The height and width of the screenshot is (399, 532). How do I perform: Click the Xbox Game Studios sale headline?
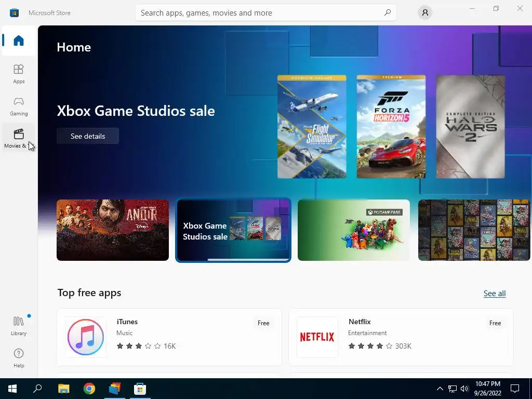point(136,111)
